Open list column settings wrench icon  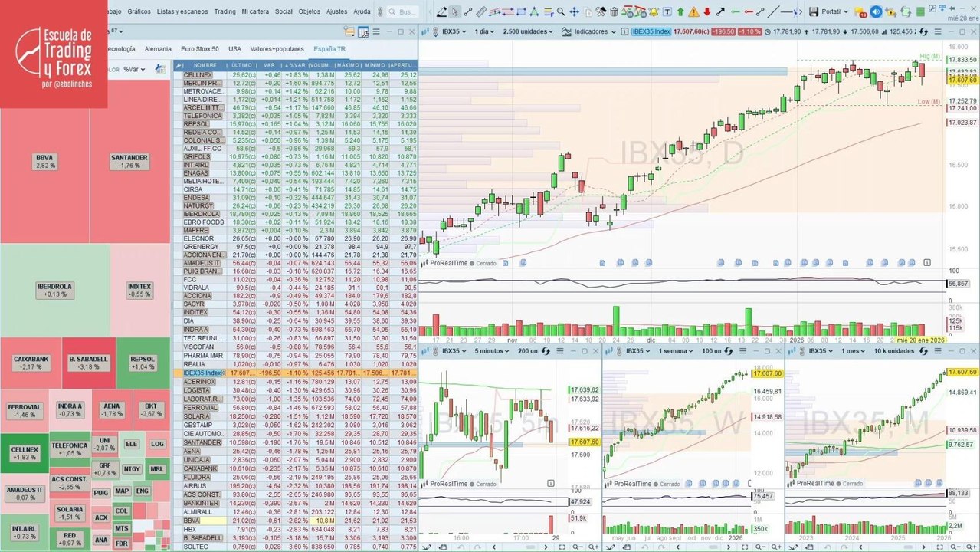(179, 65)
